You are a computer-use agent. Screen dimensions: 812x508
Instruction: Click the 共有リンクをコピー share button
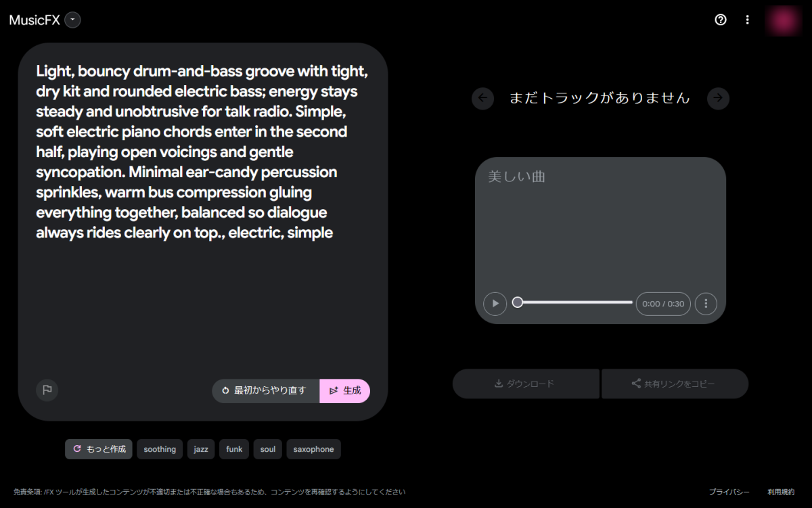point(675,384)
